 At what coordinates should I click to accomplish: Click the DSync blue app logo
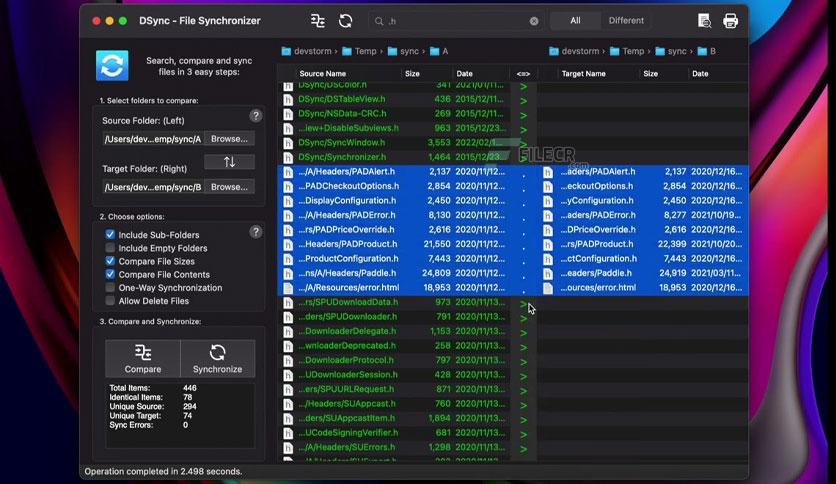point(112,66)
